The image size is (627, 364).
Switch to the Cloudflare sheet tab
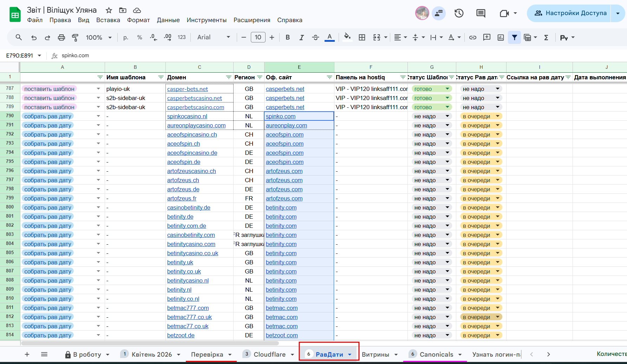point(269,355)
